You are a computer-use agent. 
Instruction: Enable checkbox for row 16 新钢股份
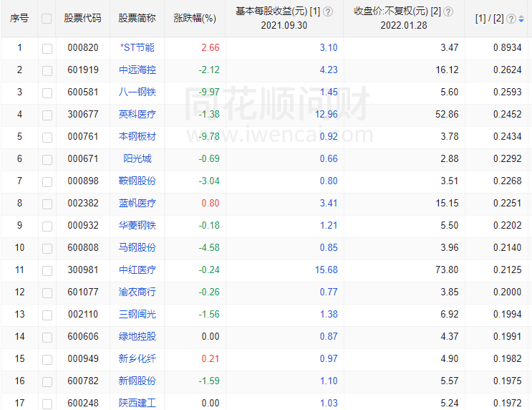(x=47, y=381)
